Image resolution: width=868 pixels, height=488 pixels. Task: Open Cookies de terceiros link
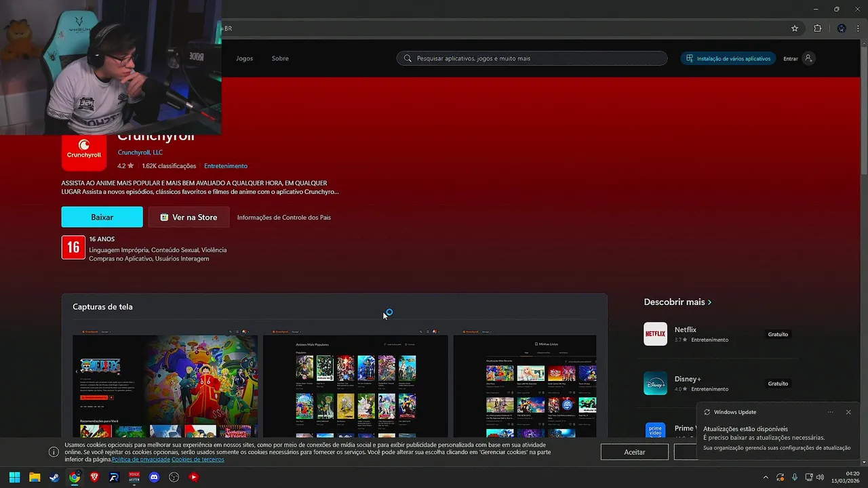[x=197, y=460]
